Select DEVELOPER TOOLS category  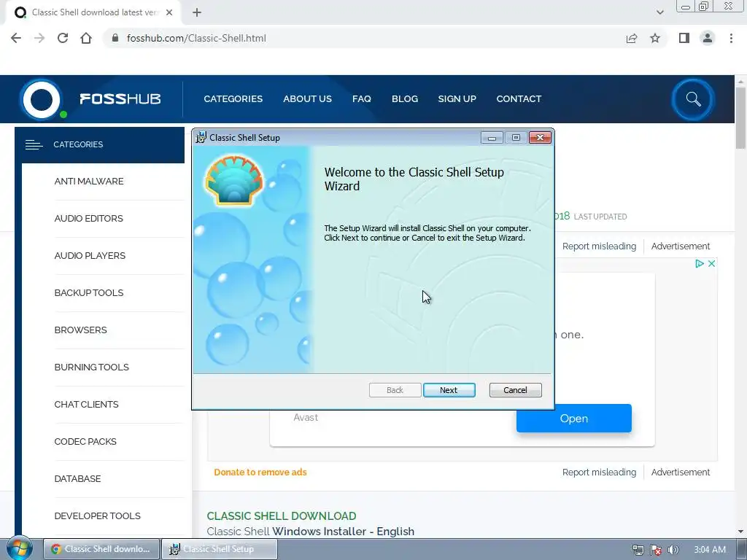pyautogui.click(x=97, y=516)
